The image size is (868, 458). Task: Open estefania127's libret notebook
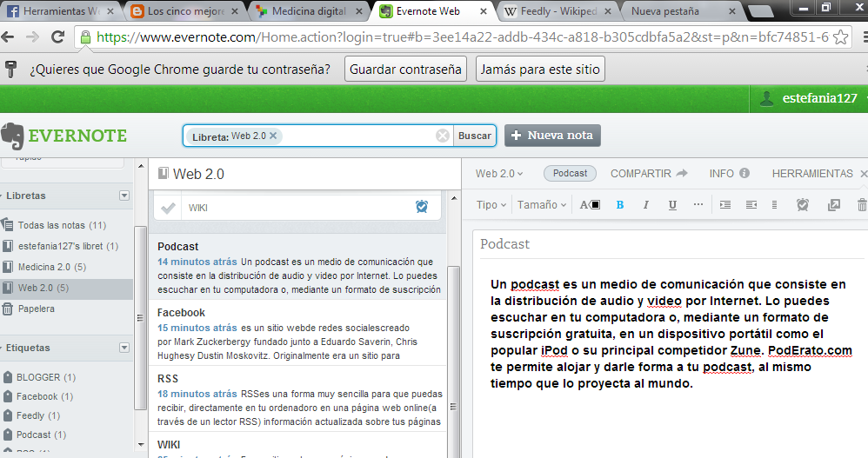pos(68,246)
